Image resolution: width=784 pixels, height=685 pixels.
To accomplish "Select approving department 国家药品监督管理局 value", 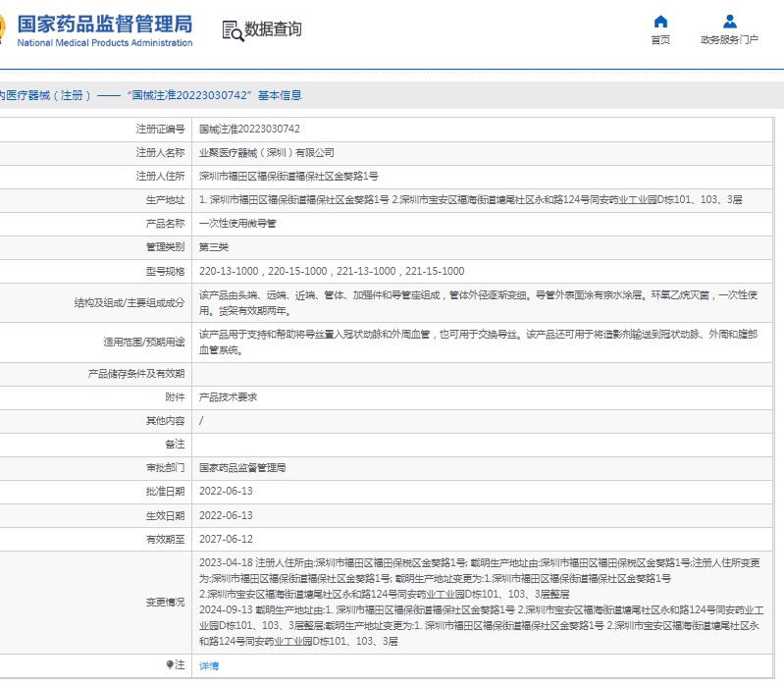I will [242, 467].
